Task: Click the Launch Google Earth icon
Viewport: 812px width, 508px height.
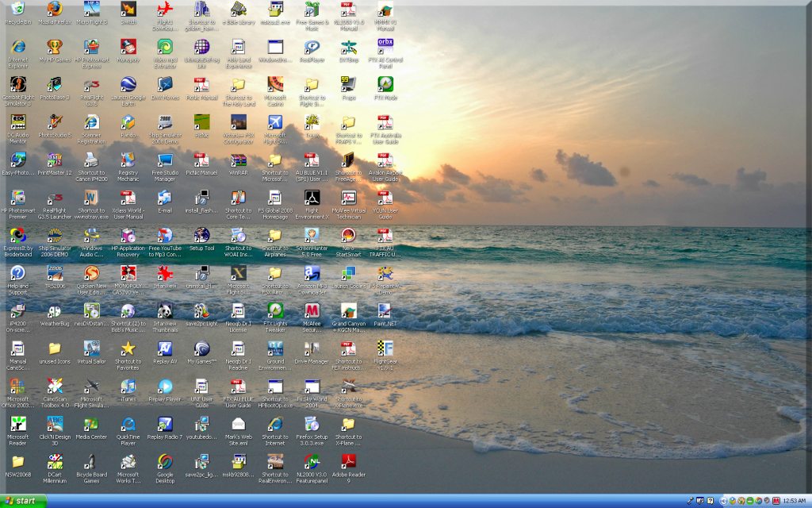Action: point(128,85)
